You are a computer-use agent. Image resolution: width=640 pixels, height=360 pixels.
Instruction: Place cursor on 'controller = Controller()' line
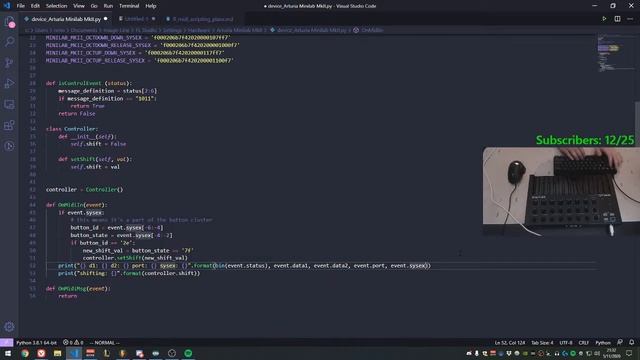pyautogui.click(x=84, y=190)
